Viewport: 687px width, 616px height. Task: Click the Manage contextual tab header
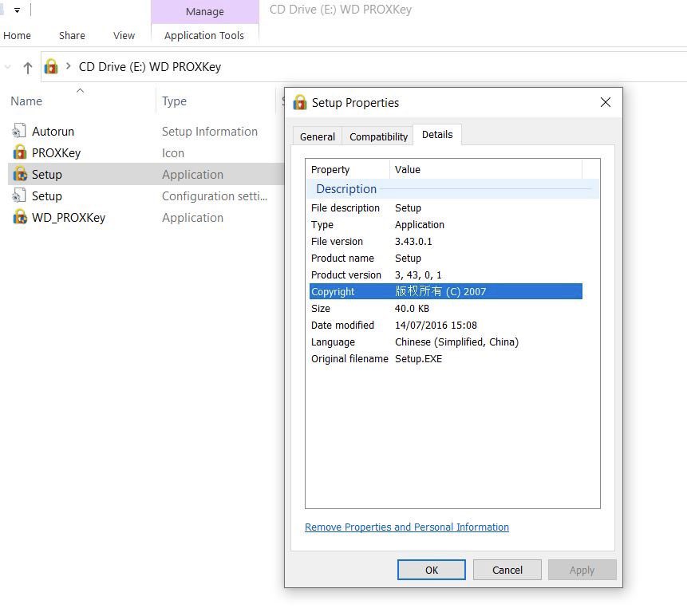click(204, 11)
